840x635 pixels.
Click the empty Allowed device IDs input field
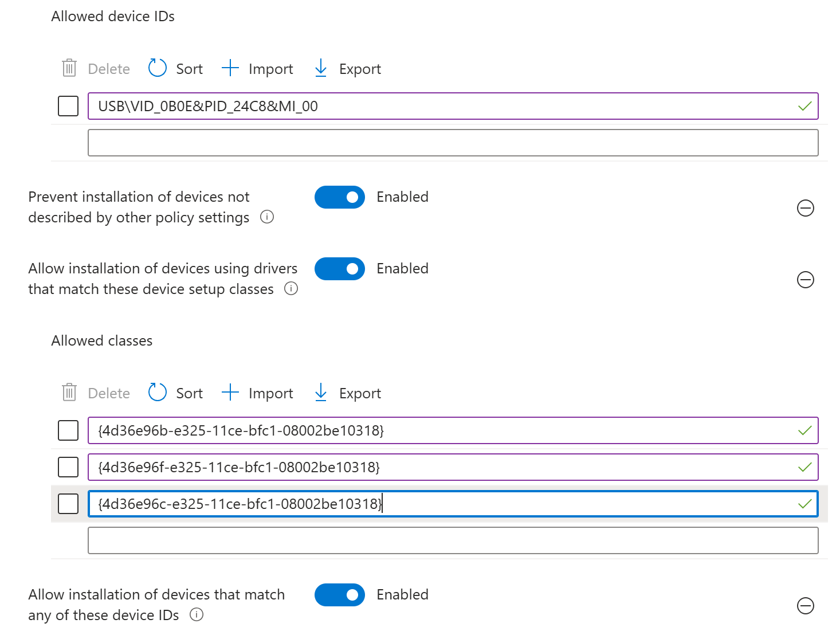[x=453, y=143]
